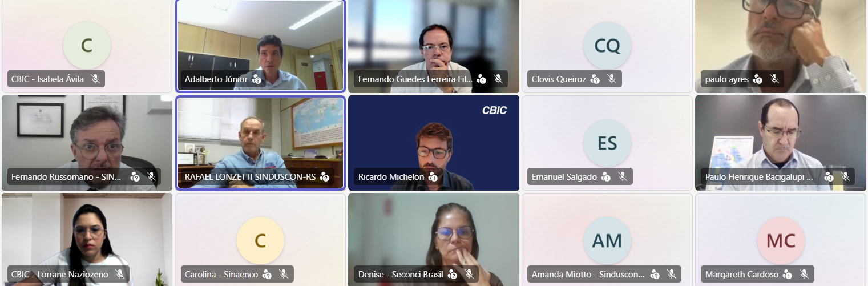Image resolution: width=868 pixels, height=286 pixels.
Task: Select Ricardo Michelon's video tile with CBIC logo
Action: coord(434,143)
